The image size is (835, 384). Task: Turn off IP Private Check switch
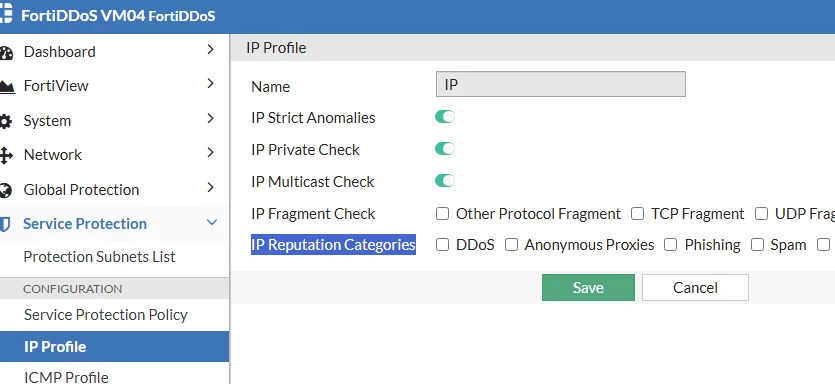tap(445, 149)
